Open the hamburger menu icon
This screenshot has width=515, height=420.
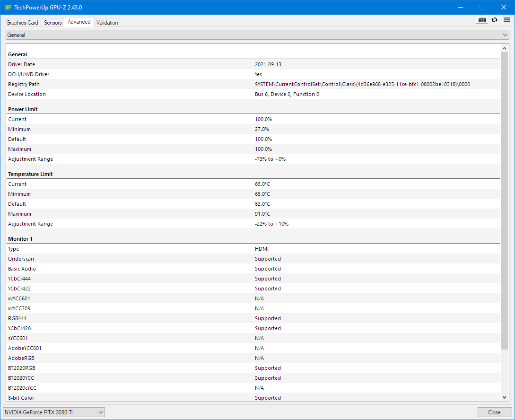click(x=506, y=20)
